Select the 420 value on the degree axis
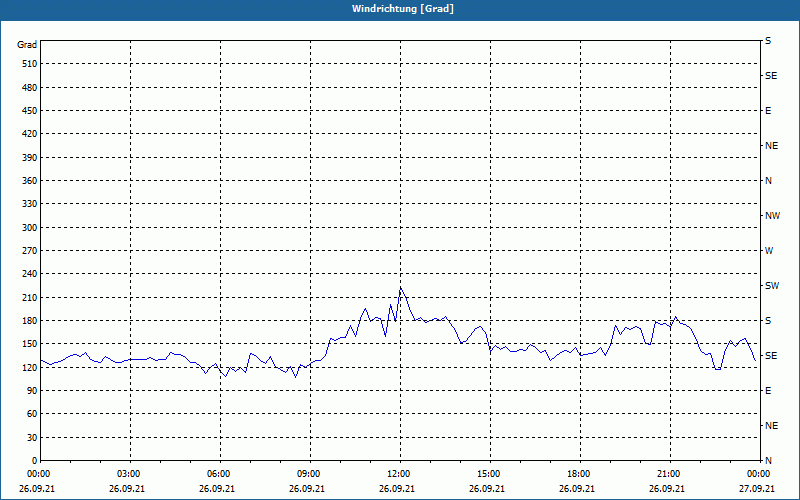The width and height of the screenshot is (800, 500). click(30, 134)
